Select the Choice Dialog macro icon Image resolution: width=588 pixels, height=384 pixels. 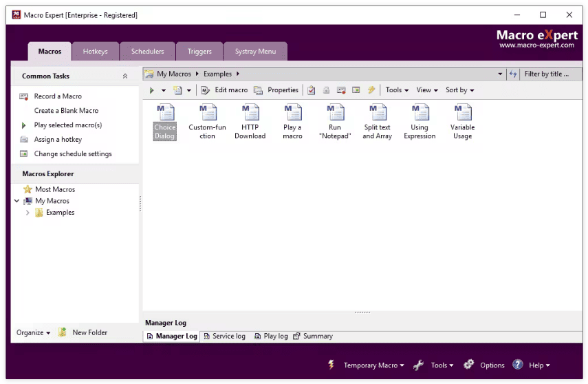(164, 122)
